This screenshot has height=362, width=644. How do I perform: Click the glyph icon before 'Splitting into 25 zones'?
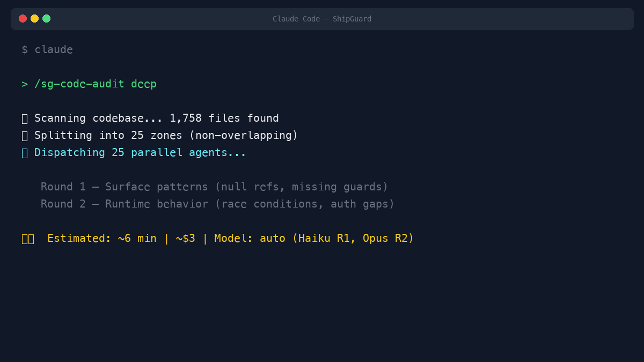point(25,136)
